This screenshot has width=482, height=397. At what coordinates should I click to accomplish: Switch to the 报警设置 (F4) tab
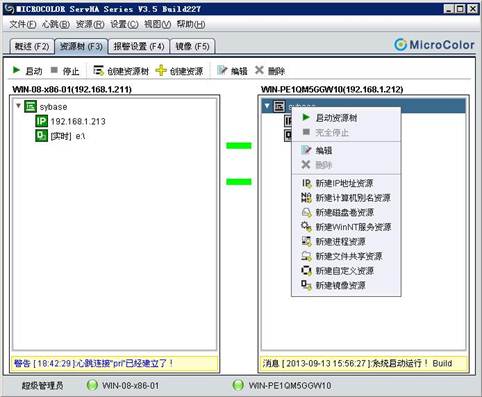pyautogui.click(x=139, y=46)
